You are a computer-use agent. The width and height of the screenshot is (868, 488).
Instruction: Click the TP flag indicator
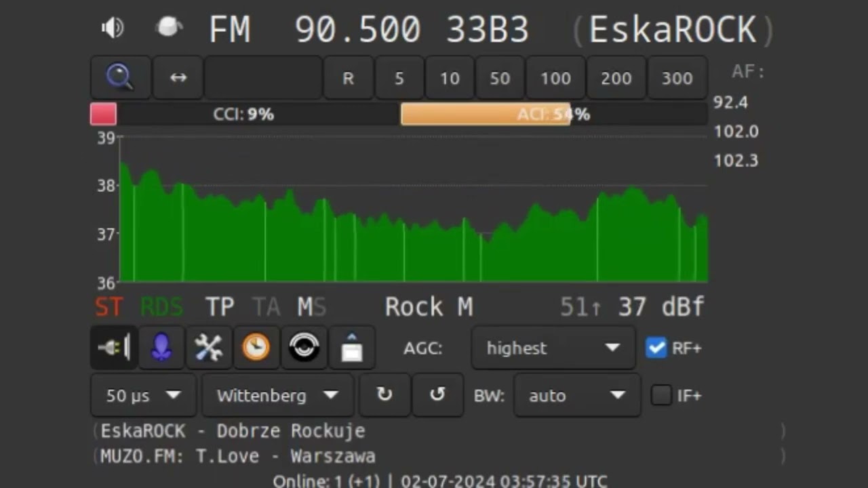(220, 307)
